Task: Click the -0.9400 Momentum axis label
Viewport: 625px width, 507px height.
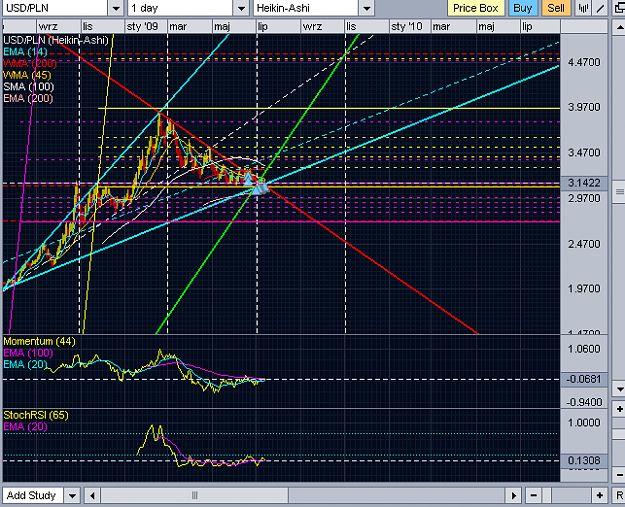Action: click(x=584, y=402)
